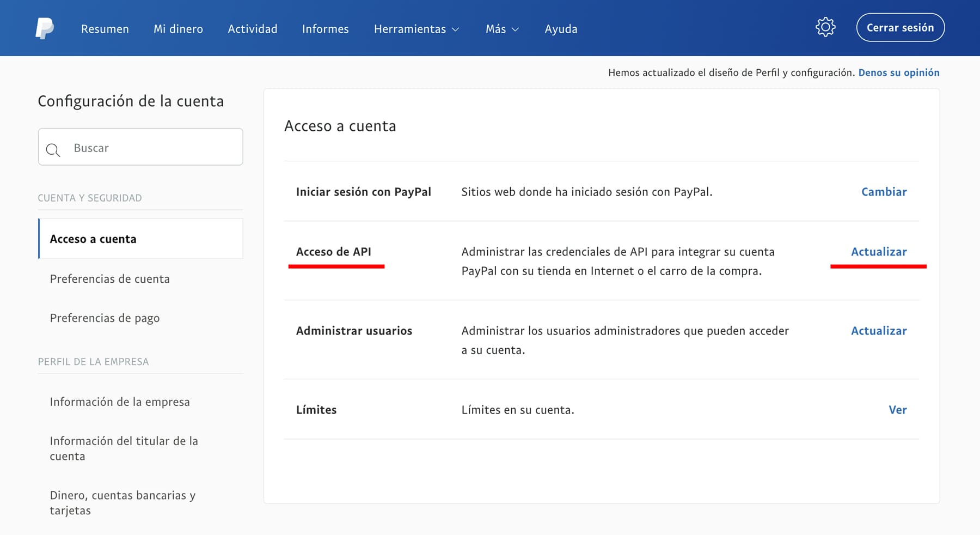Image resolution: width=980 pixels, height=535 pixels.
Task: Open Mi dinero in navigation
Action: (178, 29)
